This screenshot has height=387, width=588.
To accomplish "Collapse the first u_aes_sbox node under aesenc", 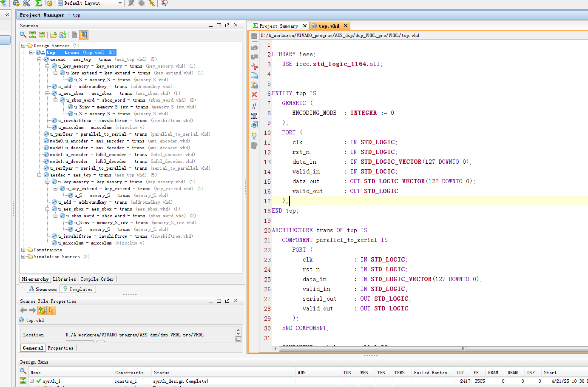I will click(48, 93).
